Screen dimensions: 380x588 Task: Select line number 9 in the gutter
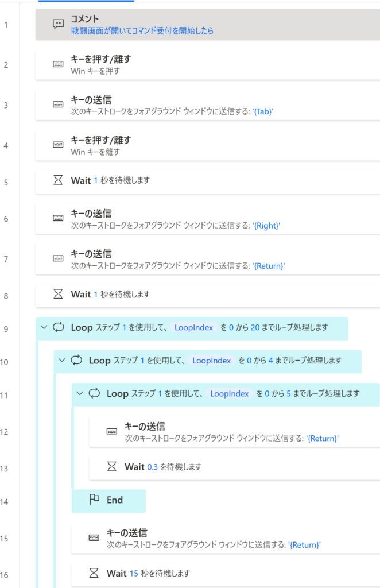[x=6, y=329]
